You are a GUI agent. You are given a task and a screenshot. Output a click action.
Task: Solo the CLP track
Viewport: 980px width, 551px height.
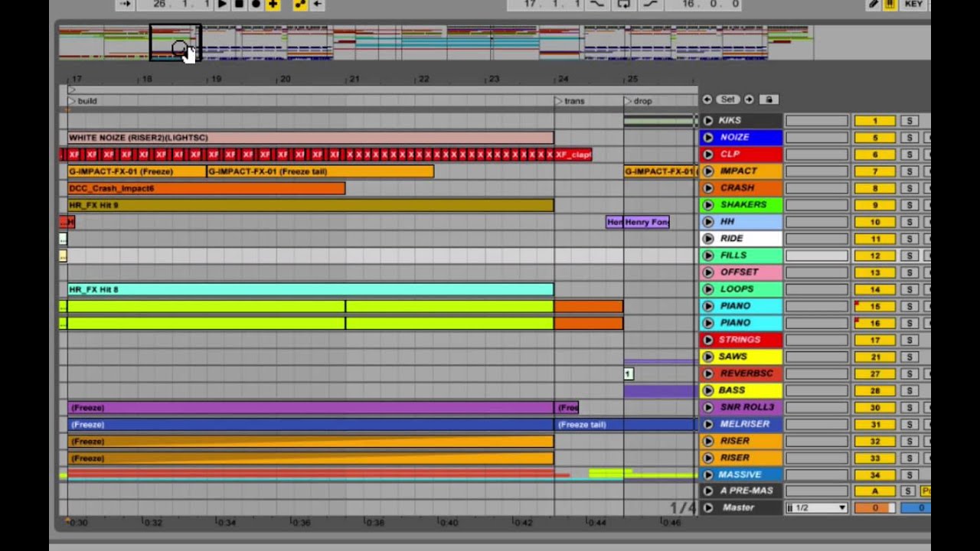pos(910,155)
